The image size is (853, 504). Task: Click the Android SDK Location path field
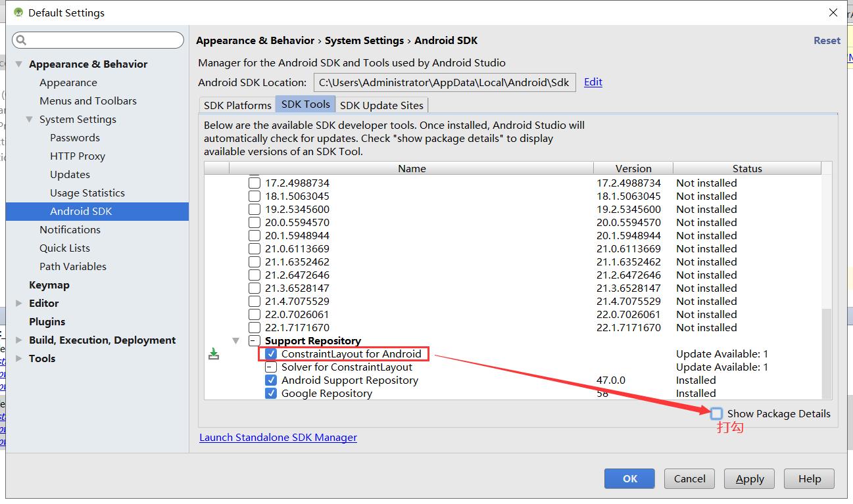[x=445, y=82]
